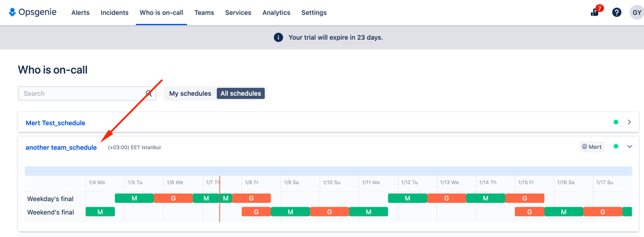Select the G block on 1/10 Su in Weekend's final
Screen dimensions: 644x237
pyautogui.click(x=329, y=212)
